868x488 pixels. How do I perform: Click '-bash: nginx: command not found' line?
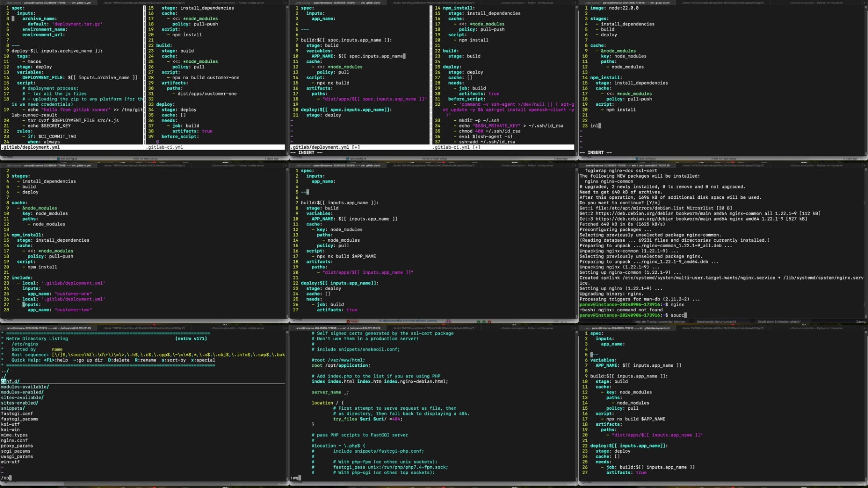pyautogui.click(x=621, y=310)
